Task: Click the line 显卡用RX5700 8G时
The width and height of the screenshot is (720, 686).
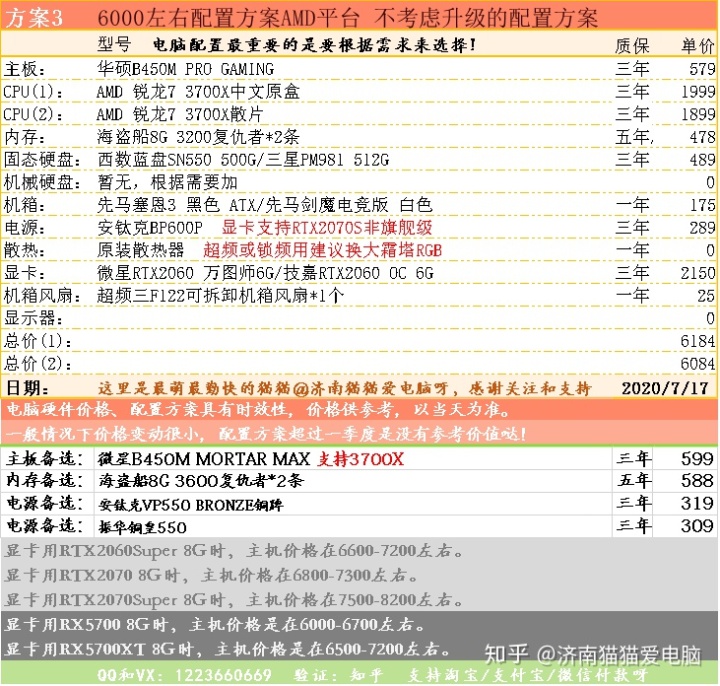Action: tap(215, 624)
